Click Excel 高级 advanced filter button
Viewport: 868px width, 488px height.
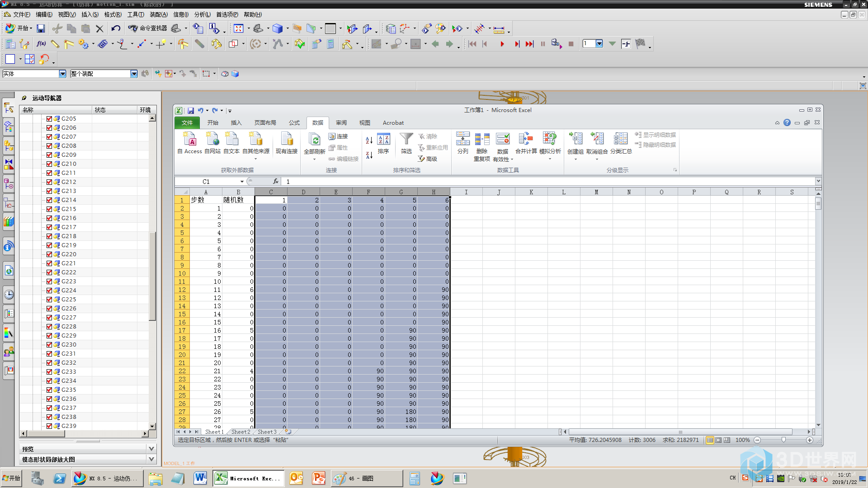tap(428, 159)
